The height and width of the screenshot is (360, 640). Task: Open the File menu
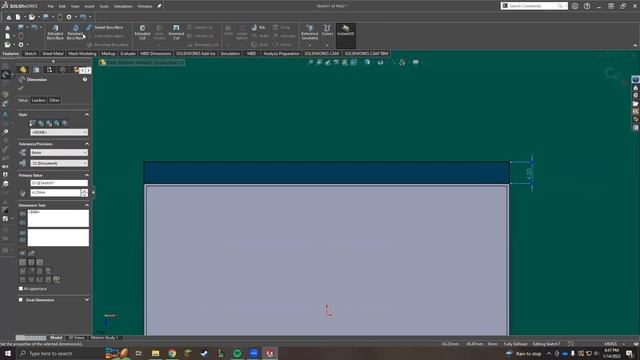click(x=50, y=6)
